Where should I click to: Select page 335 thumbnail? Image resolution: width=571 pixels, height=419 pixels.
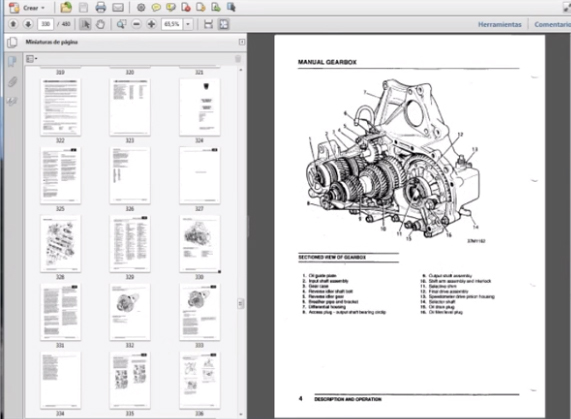tap(130, 380)
